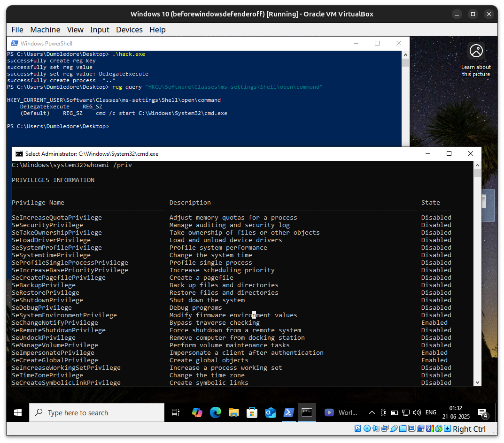Click the VirtualBox CPU virtualization status icon

click(430, 428)
